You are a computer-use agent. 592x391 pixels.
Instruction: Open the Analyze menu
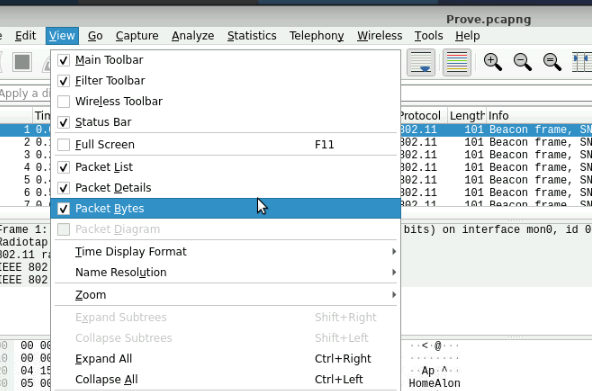click(x=193, y=36)
